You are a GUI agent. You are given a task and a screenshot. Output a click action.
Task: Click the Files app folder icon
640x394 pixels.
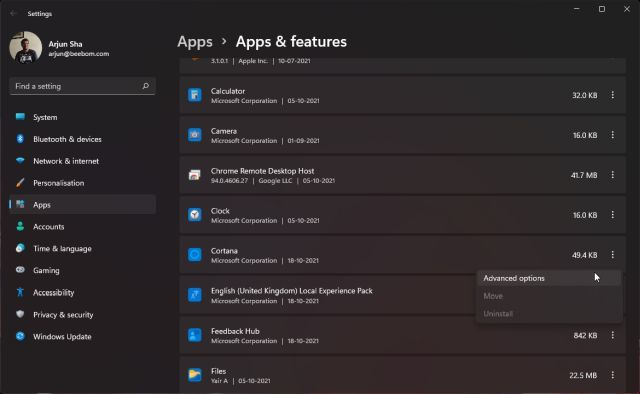click(x=195, y=375)
